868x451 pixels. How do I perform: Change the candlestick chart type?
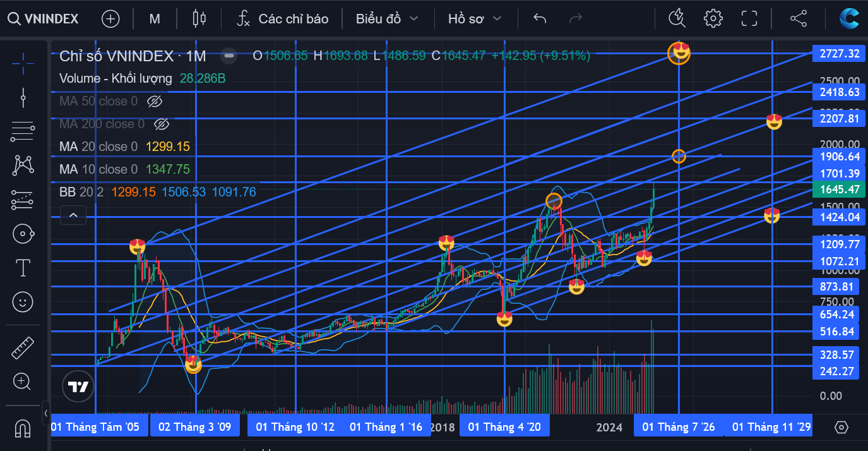(x=199, y=18)
